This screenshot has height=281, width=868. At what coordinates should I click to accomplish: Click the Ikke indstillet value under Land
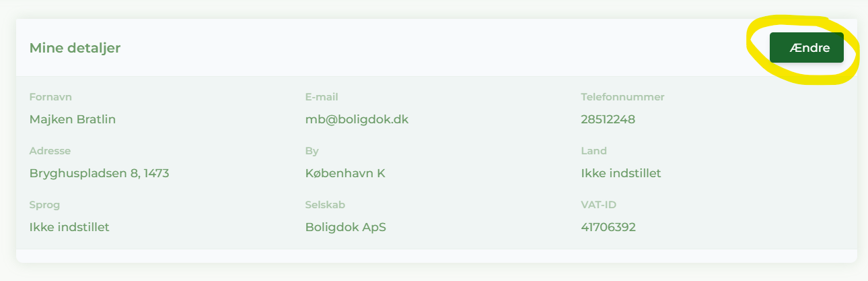click(620, 173)
